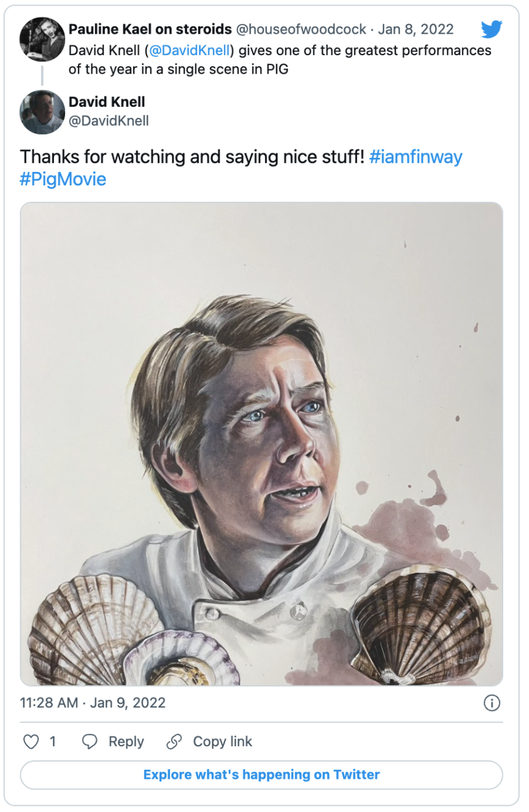Open the #iamfinway hashtag
529x812 pixels.
(x=416, y=157)
